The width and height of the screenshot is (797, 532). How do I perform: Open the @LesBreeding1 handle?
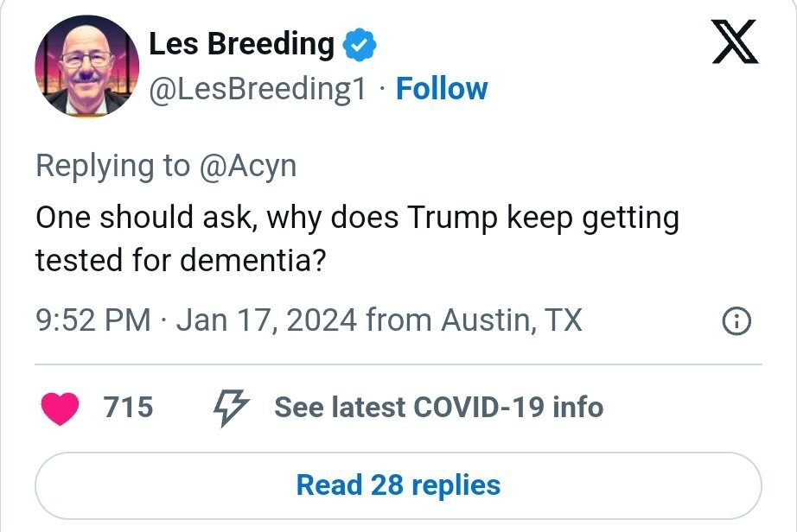(258, 89)
